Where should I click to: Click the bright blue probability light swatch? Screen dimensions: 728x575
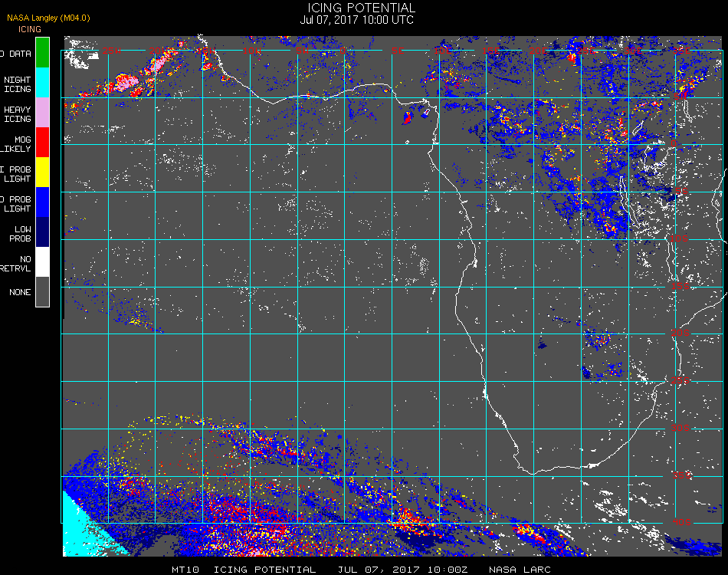click(x=42, y=202)
